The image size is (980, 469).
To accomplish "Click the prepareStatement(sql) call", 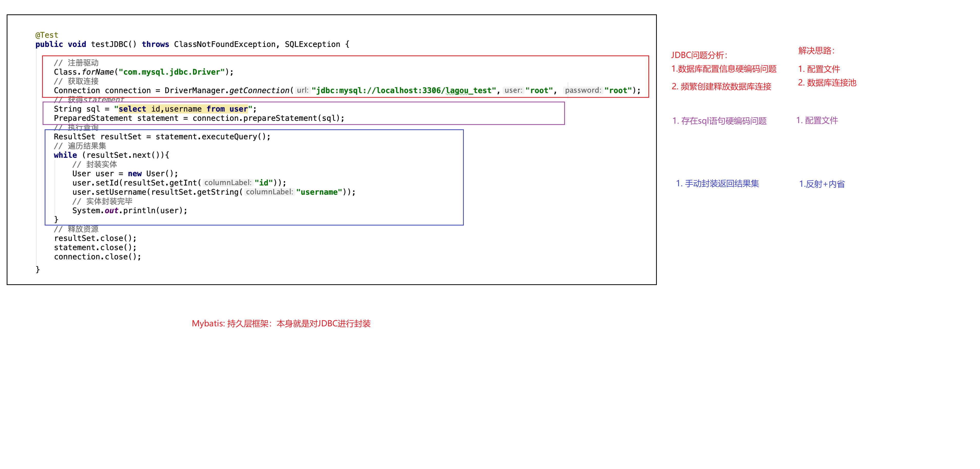I will pos(293,118).
